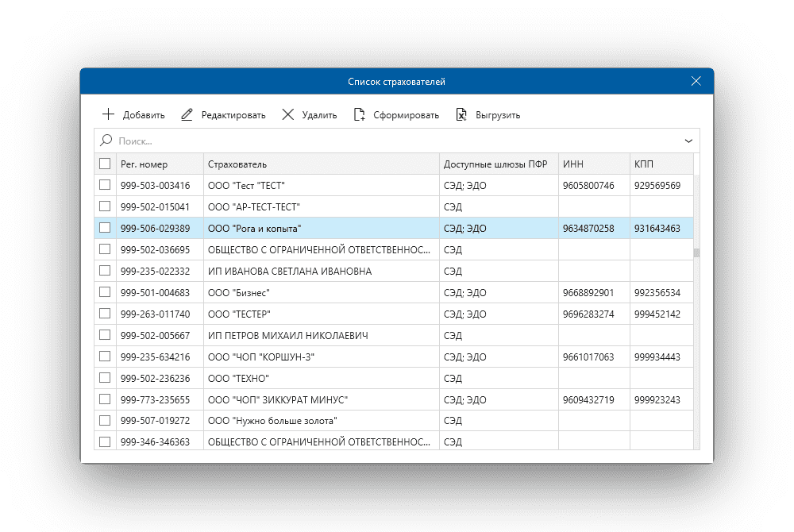Viewport: 794px width, 532px height.
Task: Click ИНН value 9605800746
Action: tap(588, 186)
